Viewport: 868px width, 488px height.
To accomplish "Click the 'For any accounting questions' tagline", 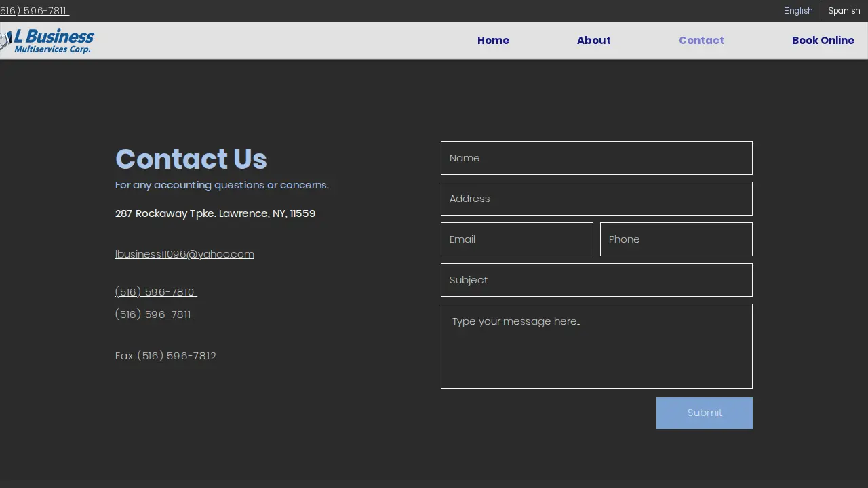I will pyautogui.click(x=222, y=185).
